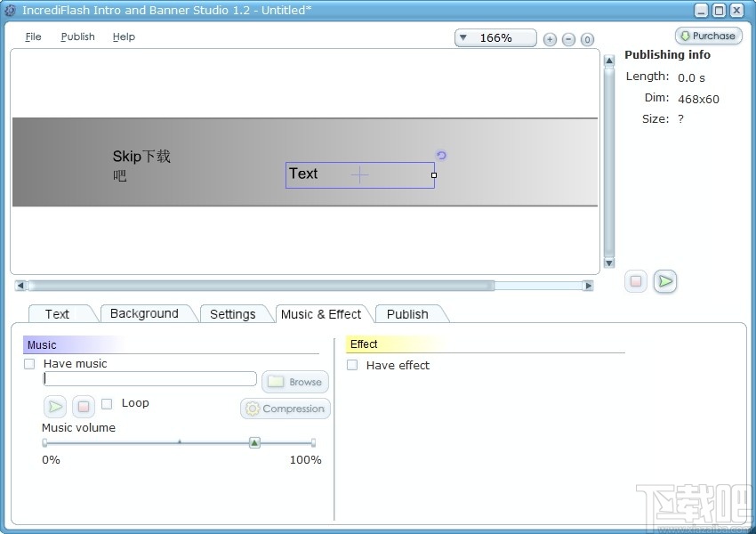Open the Help menu
The image size is (756, 534).
[x=124, y=36]
